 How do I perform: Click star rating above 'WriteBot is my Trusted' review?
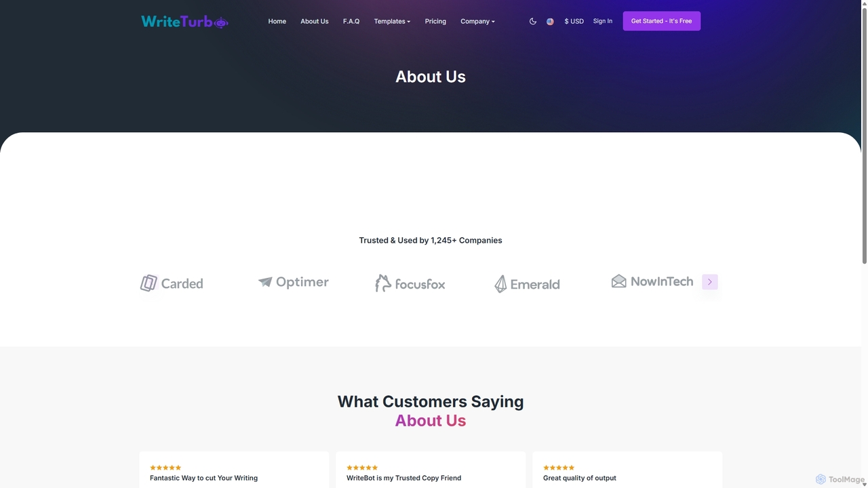tap(362, 468)
